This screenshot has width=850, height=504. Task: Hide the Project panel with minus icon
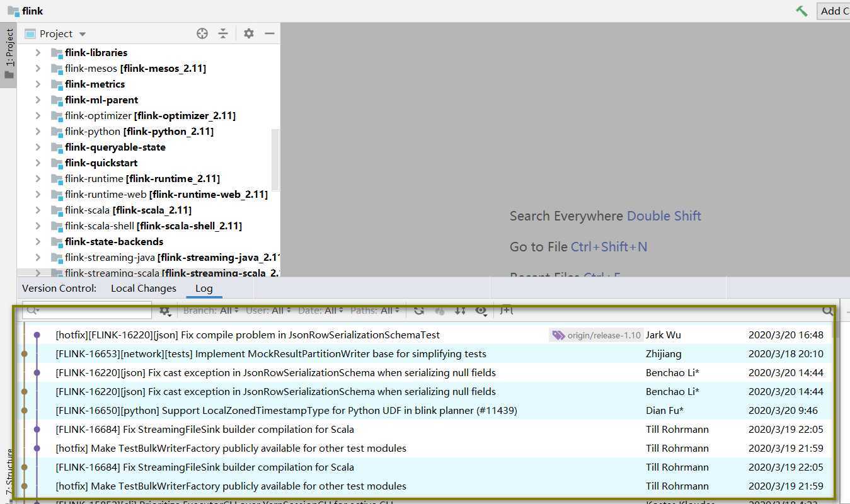pos(270,33)
